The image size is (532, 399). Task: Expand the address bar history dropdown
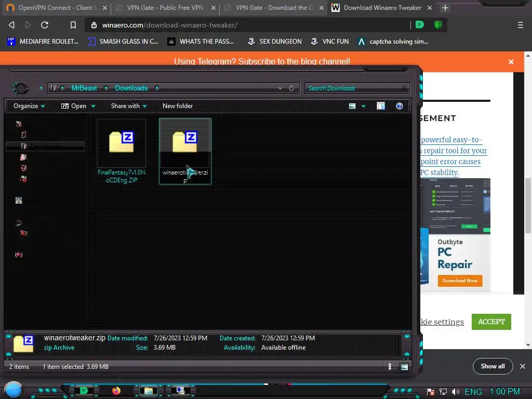coord(280,88)
